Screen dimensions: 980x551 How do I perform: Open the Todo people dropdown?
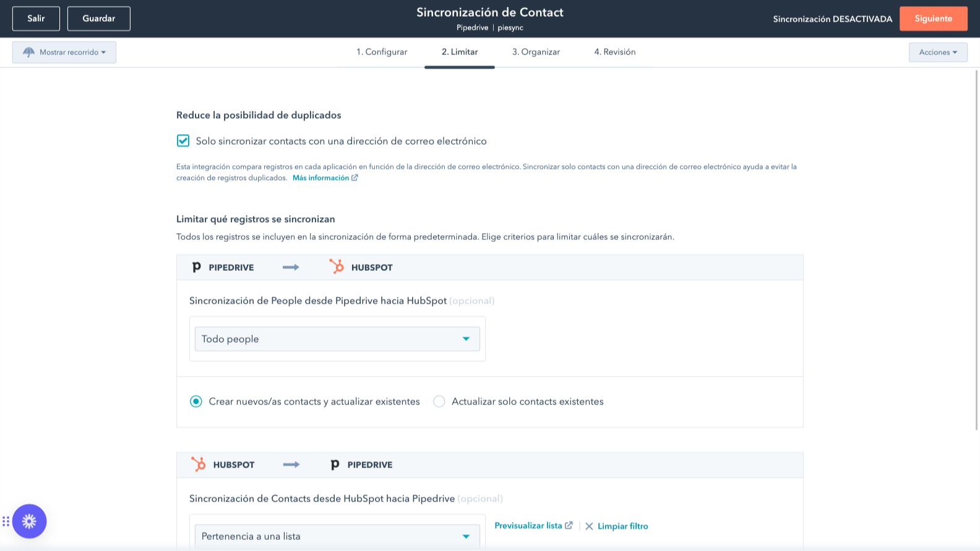pos(337,339)
